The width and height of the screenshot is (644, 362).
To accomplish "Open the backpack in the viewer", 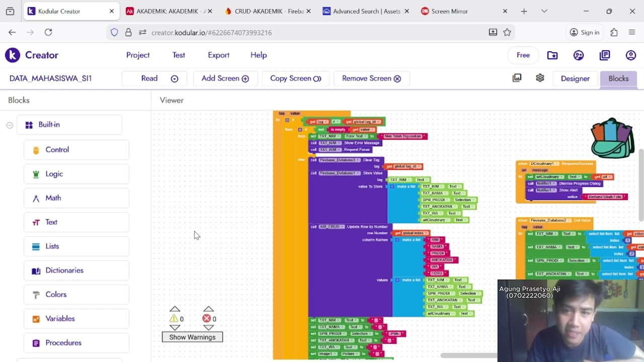I will (612, 138).
